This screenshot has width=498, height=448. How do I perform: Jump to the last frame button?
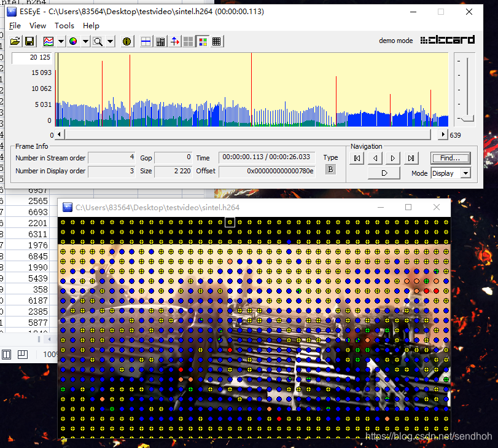(411, 158)
